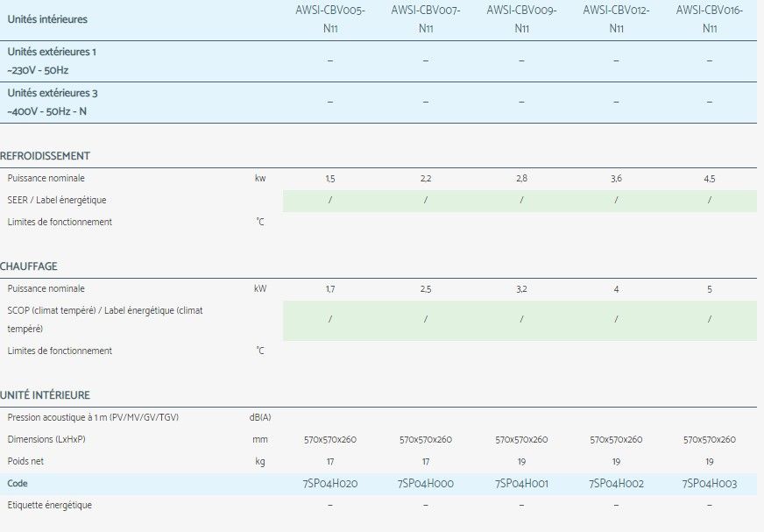Click product code 7SP04H003
Screen dimensions: 764x532
click(x=710, y=484)
